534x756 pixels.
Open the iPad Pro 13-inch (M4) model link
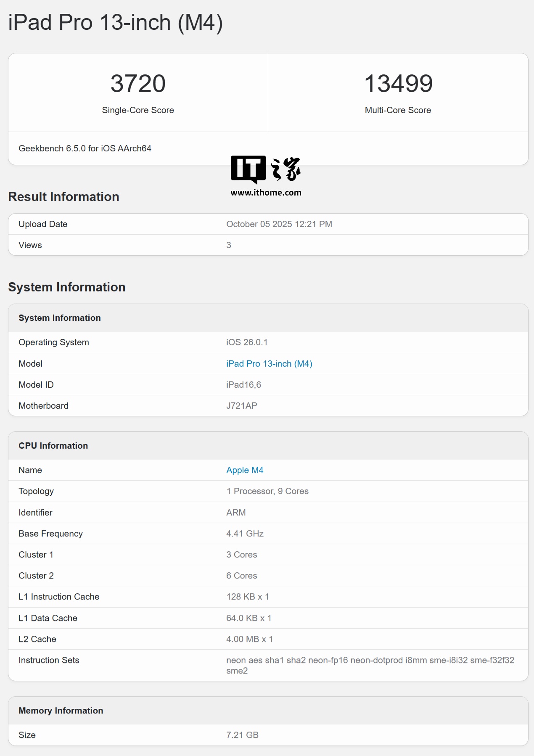(x=269, y=364)
